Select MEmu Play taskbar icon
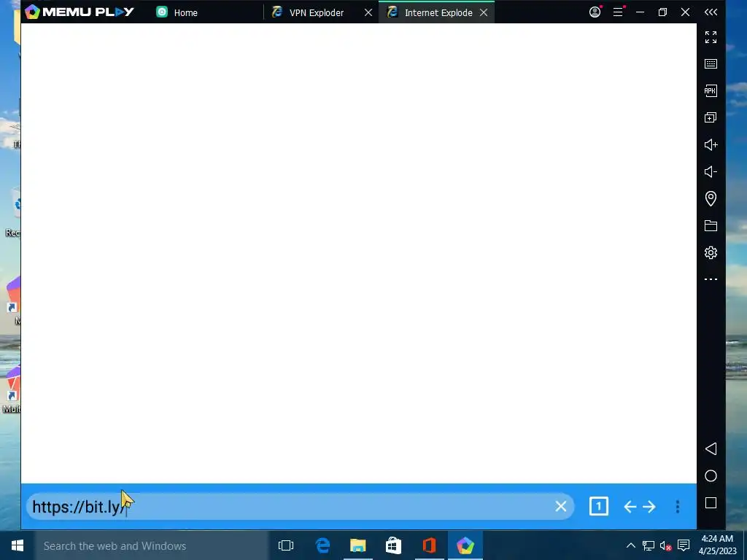This screenshot has width=747, height=560. tap(465, 545)
